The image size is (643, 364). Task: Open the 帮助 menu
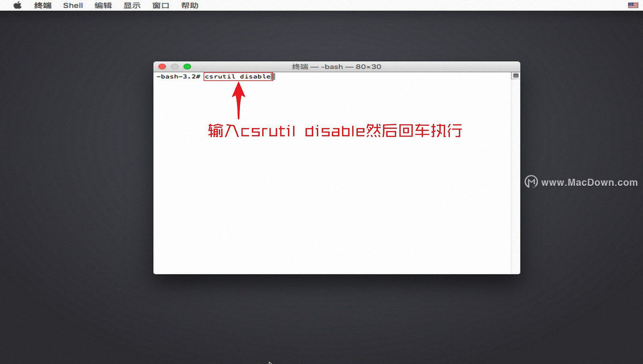pyautogui.click(x=190, y=5)
